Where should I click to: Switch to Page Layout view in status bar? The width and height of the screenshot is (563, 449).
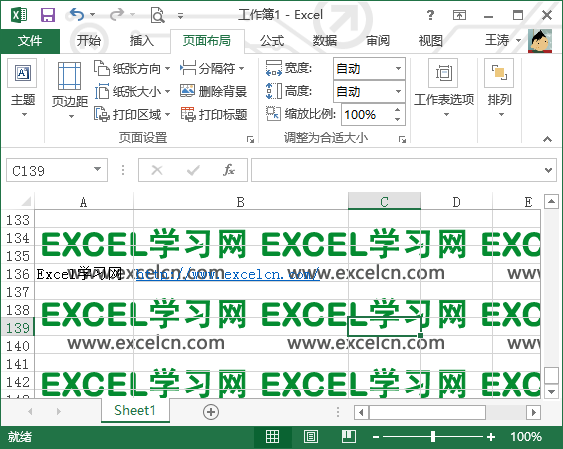tap(311, 436)
